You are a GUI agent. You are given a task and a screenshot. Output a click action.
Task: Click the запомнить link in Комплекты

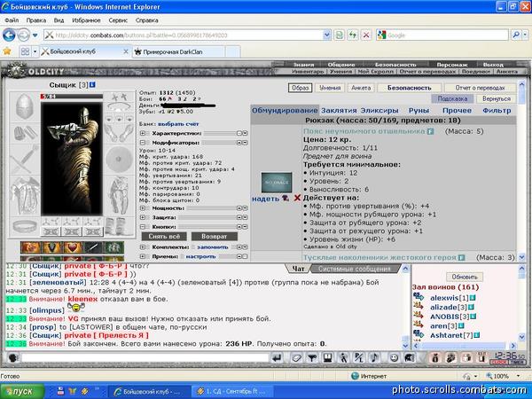click(x=213, y=247)
